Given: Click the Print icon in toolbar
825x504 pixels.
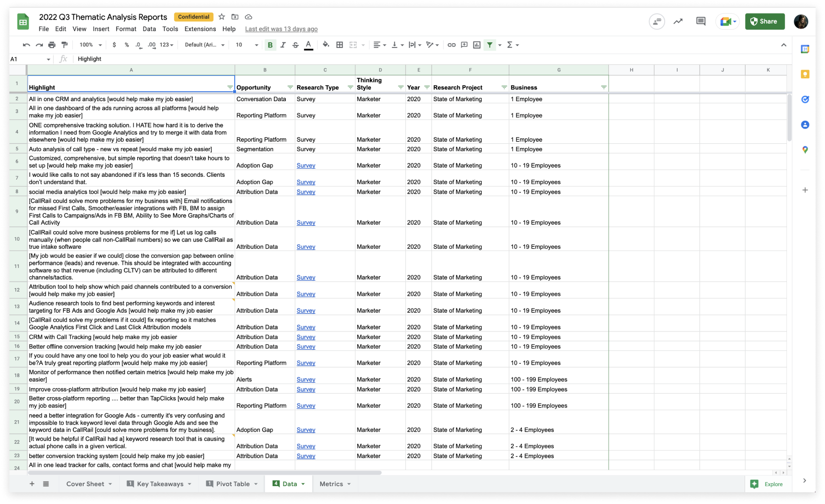Looking at the screenshot, I should (x=52, y=45).
